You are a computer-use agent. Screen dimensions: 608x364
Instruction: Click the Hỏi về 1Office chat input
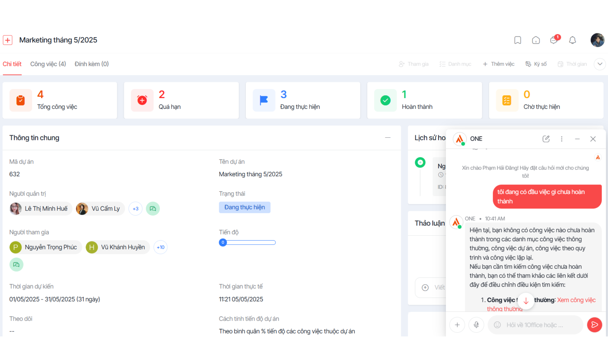point(535,325)
